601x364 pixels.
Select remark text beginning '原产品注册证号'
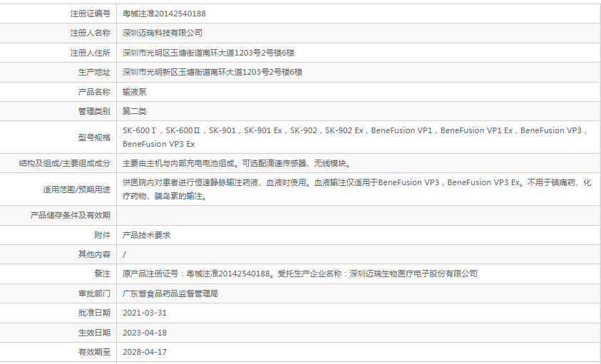(299, 274)
